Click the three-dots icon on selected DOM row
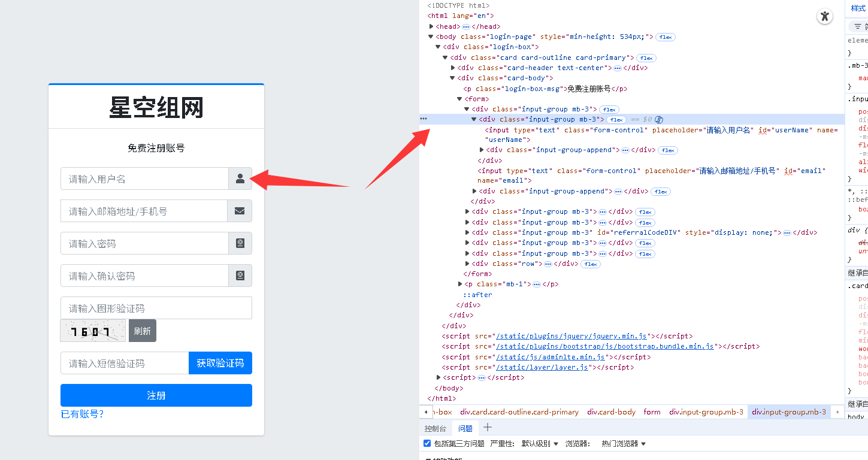868x460 pixels. click(424, 119)
